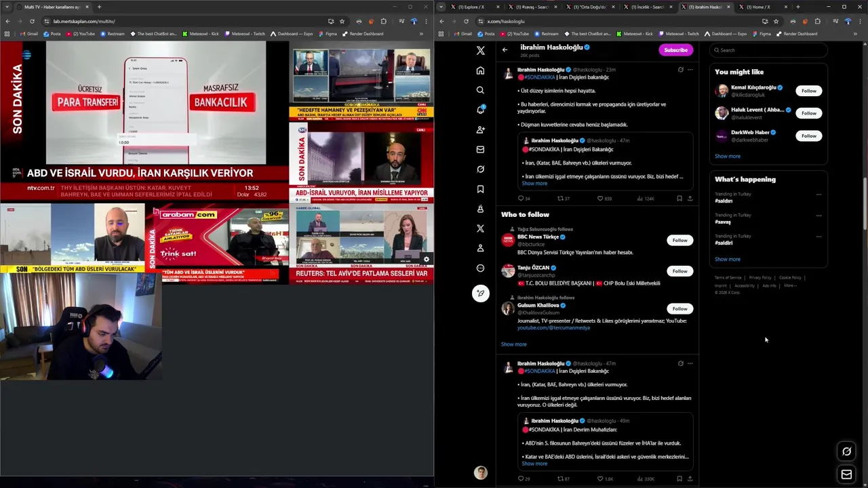Open floating Grok button at bottom right
Screen dimensions: 868x488
point(846,451)
